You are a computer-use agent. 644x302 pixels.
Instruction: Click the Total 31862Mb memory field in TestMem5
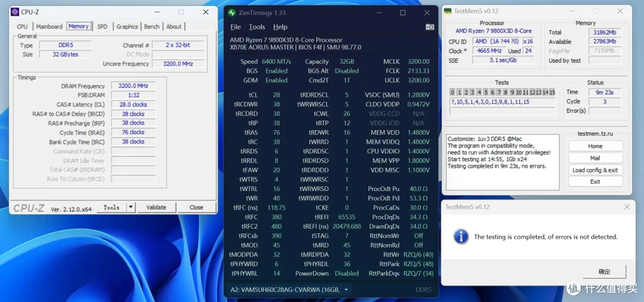point(605,32)
